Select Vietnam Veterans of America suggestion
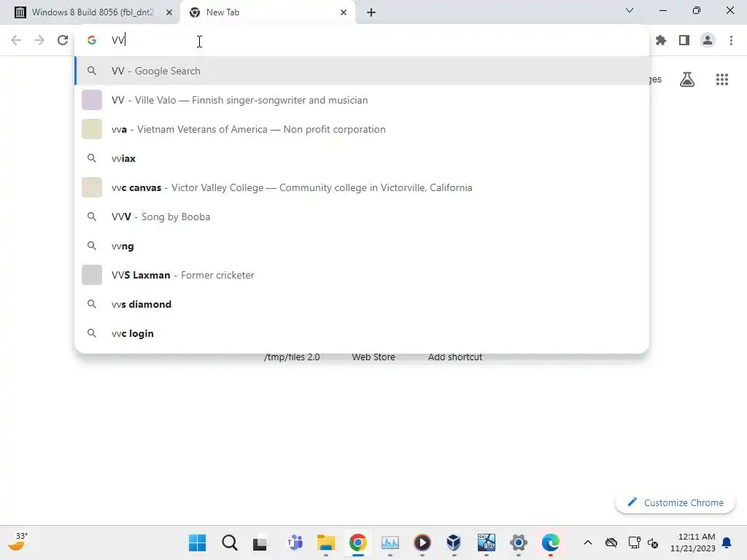This screenshot has height=560, width=747. coord(362,129)
